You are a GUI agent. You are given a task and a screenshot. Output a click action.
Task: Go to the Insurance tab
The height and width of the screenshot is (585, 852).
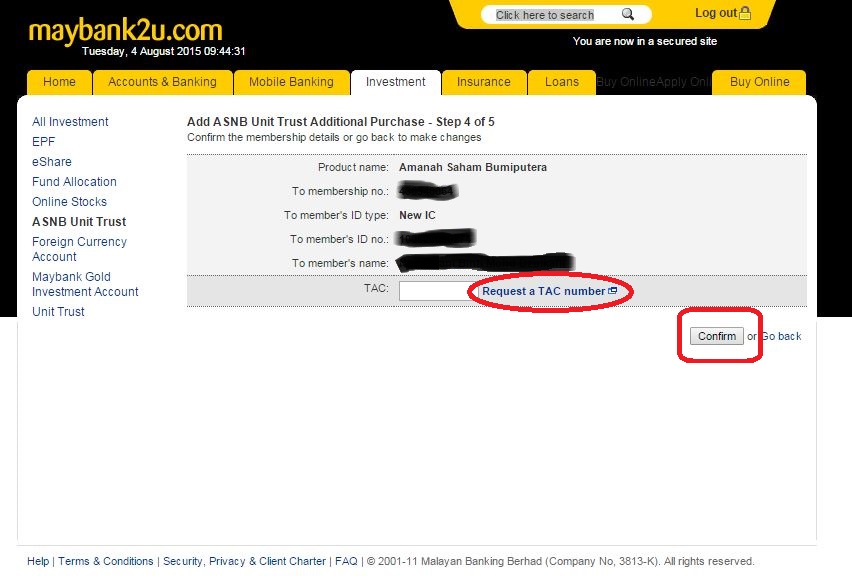point(484,82)
